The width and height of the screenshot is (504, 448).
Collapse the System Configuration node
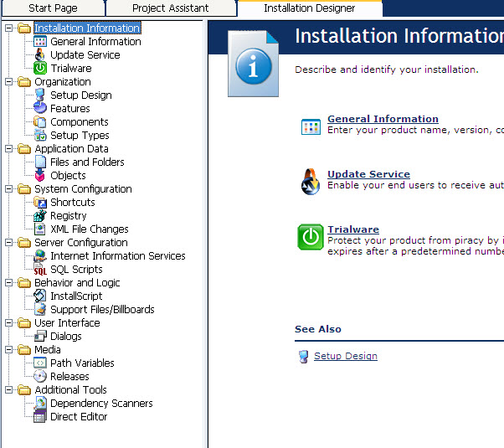coord(9,188)
